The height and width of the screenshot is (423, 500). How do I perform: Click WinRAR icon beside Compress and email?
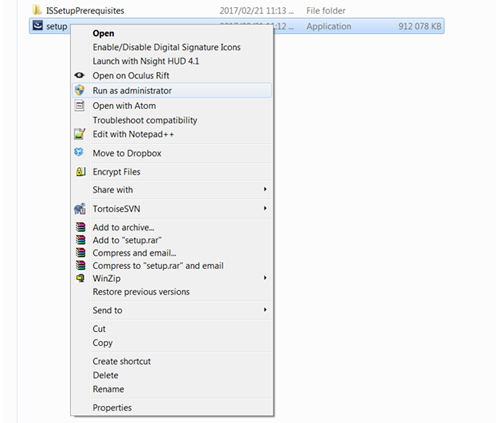(x=80, y=253)
